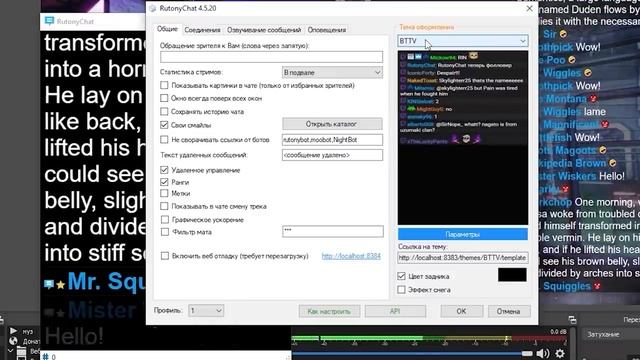Enable 'Эффект снега' checkbox
The height and width of the screenshot is (360, 640).
point(401,290)
